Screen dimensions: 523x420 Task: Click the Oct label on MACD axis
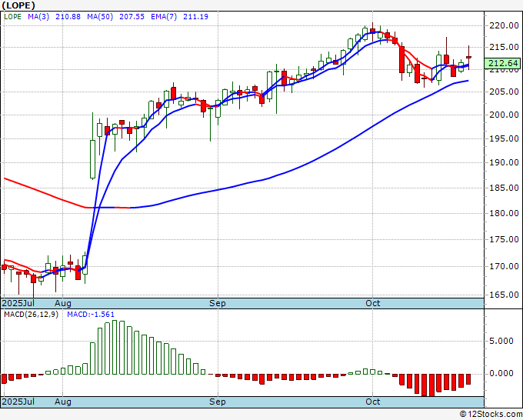click(372, 402)
